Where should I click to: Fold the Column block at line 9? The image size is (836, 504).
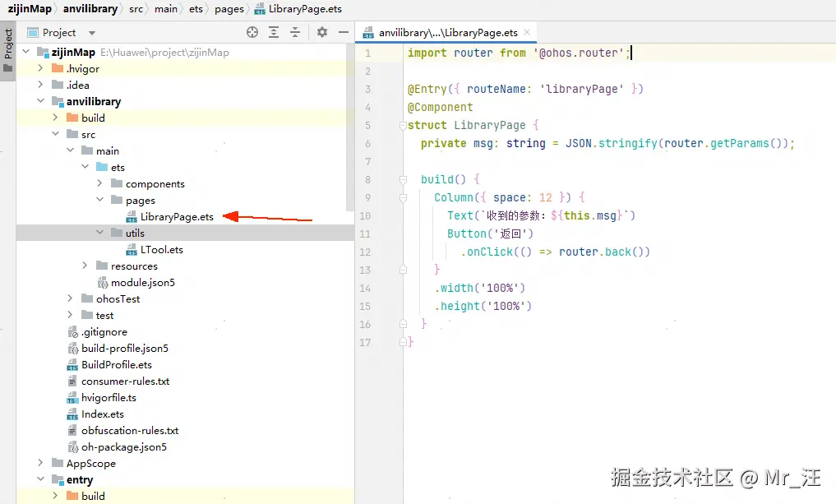tap(403, 198)
